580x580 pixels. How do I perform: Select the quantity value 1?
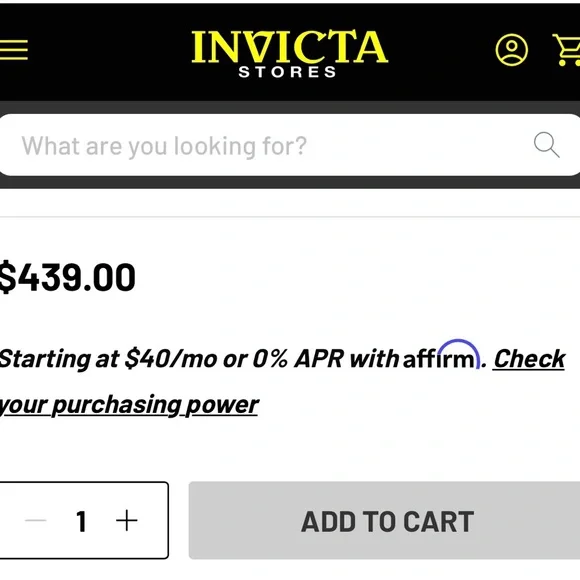tap(81, 521)
